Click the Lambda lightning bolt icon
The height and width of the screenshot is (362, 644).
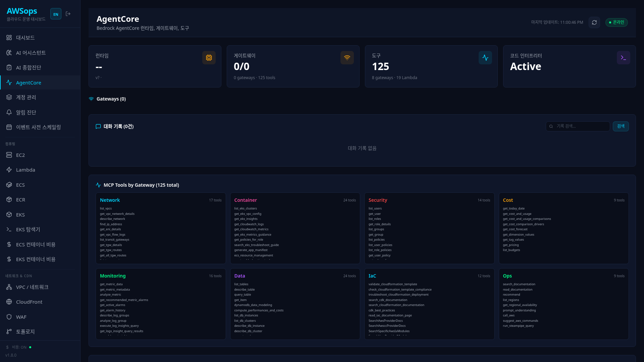9,170
